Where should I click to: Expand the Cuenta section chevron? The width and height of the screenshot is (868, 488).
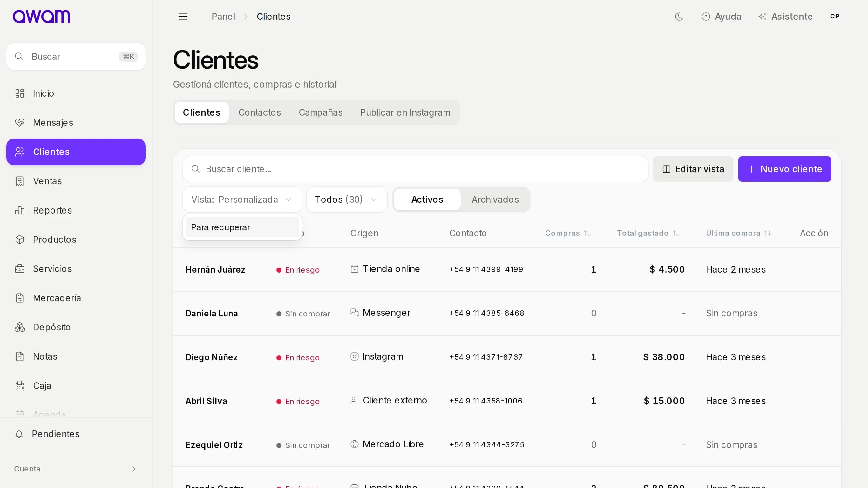coord(134,469)
